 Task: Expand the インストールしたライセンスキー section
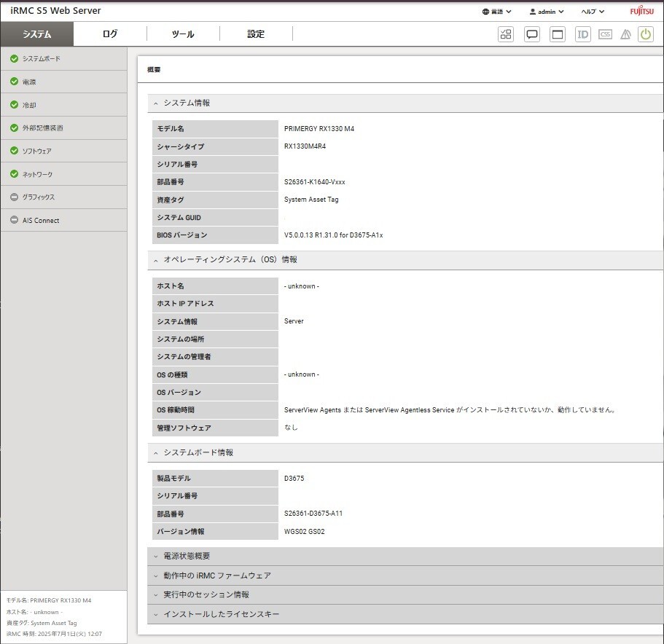click(405, 614)
